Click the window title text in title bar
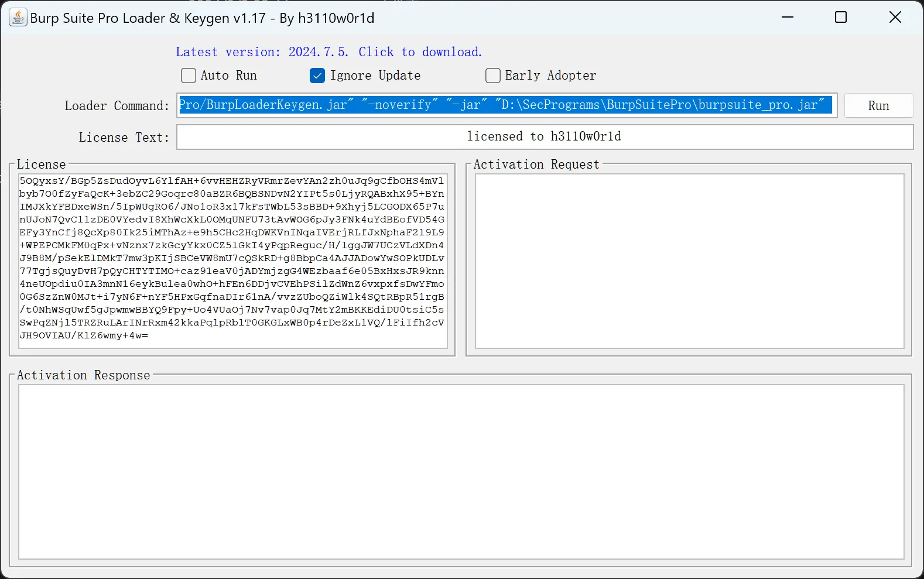This screenshot has width=924, height=579. point(202,18)
